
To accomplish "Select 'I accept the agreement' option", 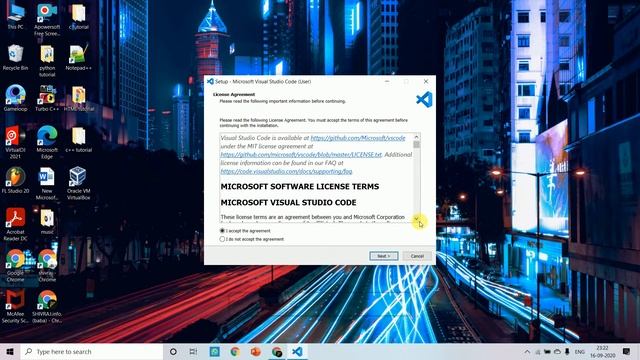I will pos(245,231).
